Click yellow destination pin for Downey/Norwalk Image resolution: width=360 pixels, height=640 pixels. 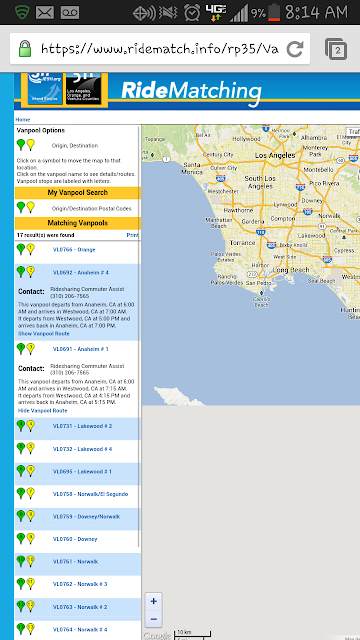pos(31,516)
